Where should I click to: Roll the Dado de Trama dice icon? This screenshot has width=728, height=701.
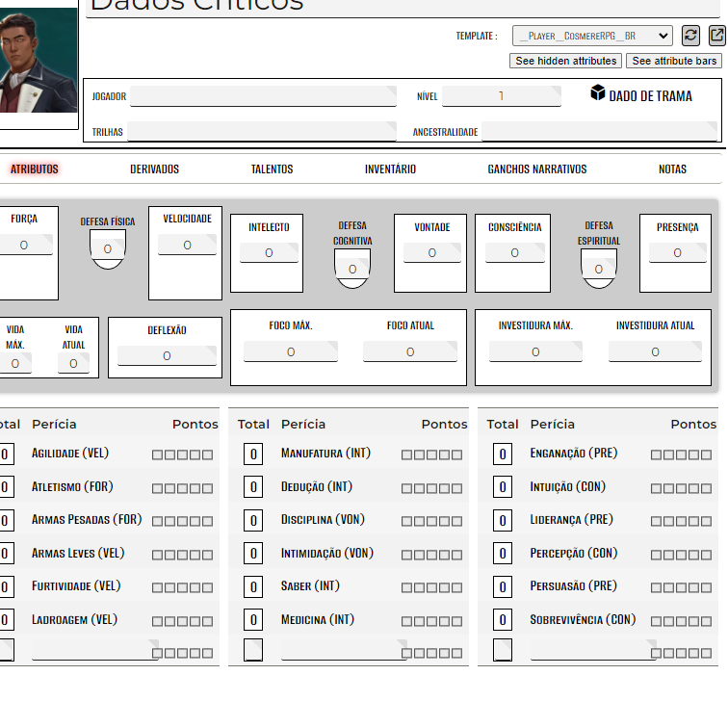(x=598, y=92)
